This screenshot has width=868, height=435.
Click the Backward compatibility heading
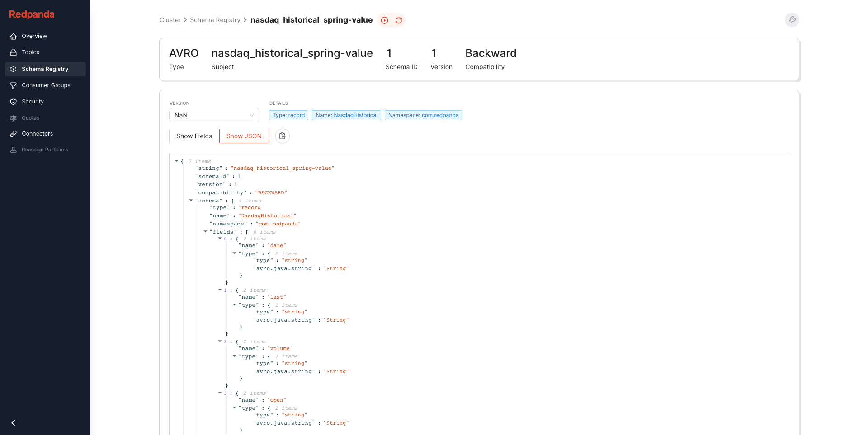click(x=491, y=53)
